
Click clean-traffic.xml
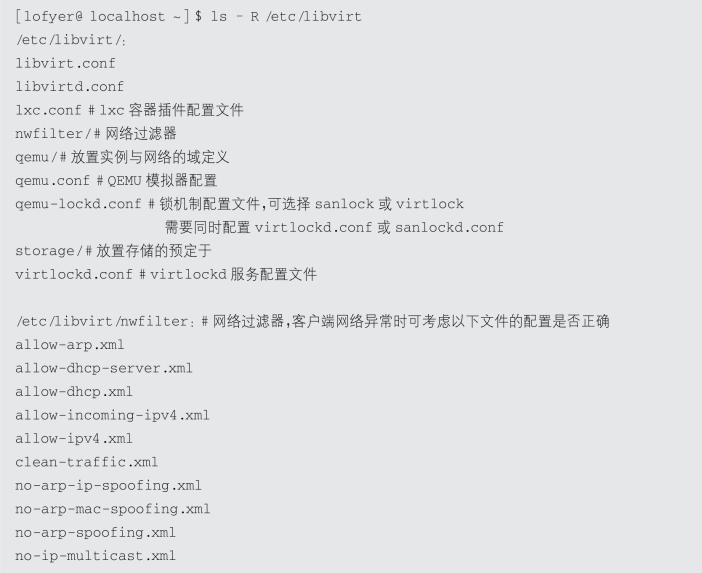point(86,462)
